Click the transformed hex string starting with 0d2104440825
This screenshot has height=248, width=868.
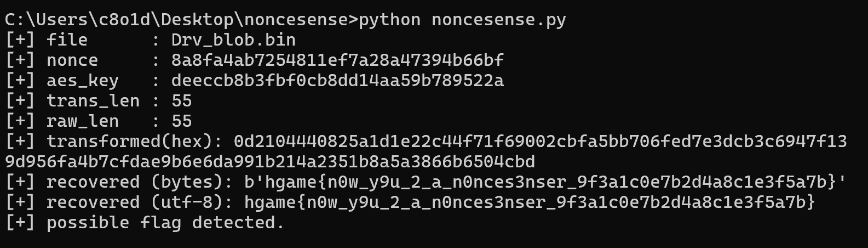pyautogui.click(x=540, y=142)
